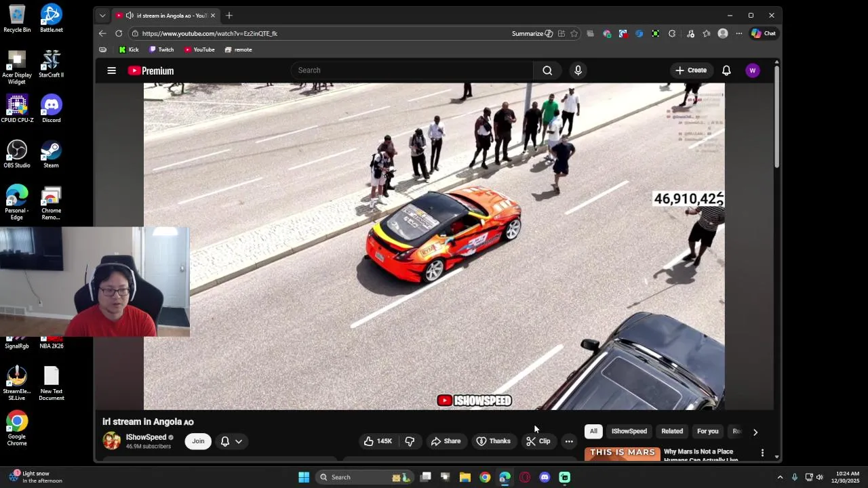Click the Clip button
The width and height of the screenshot is (868, 488).
538,441
